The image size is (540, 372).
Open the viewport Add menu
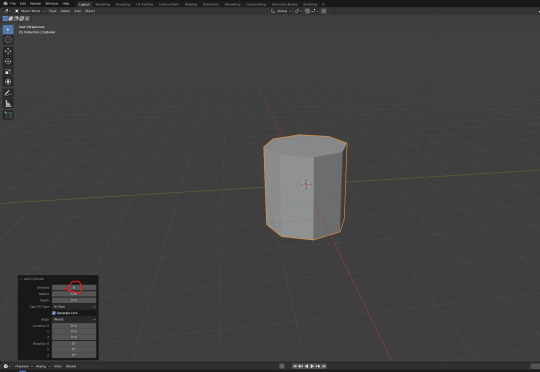pos(77,11)
